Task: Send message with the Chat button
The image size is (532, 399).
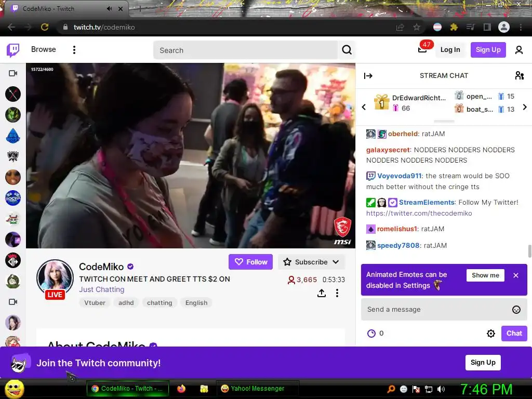Action: coord(514,333)
